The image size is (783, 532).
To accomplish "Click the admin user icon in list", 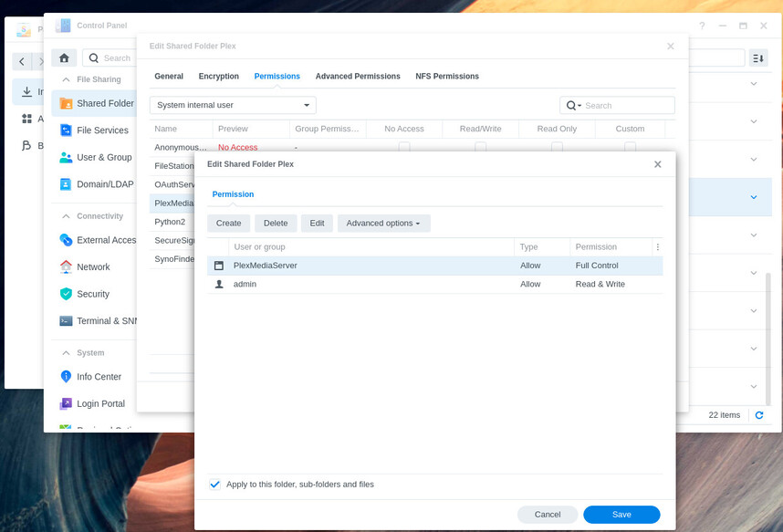I will 219,284.
